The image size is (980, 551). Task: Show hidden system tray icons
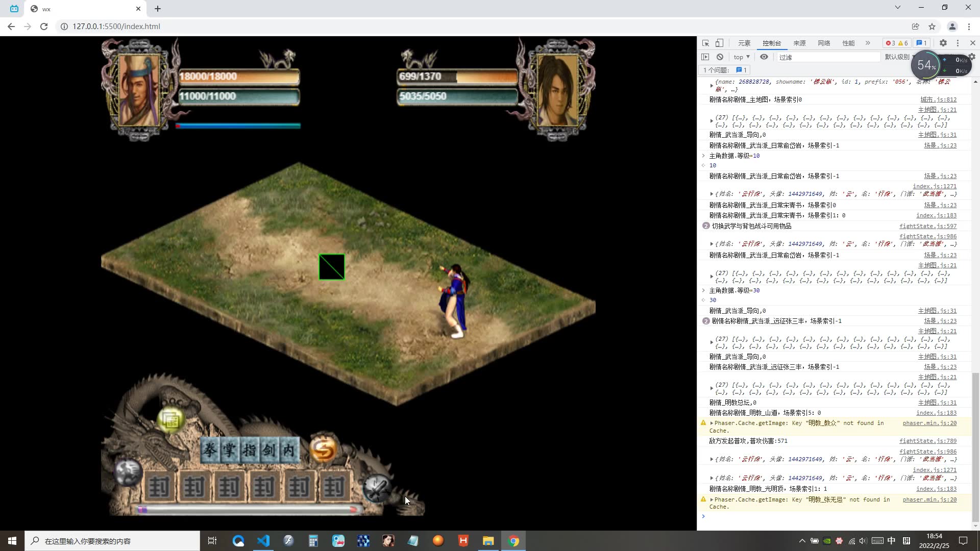tap(802, 541)
